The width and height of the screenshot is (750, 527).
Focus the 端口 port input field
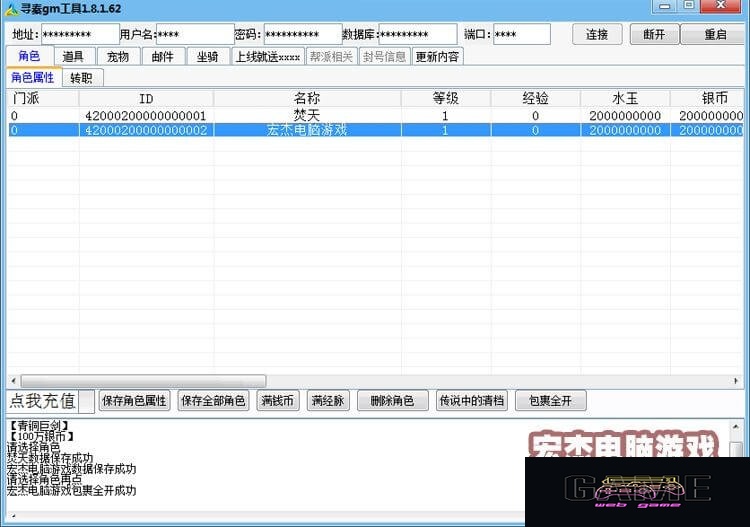coord(521,34)
